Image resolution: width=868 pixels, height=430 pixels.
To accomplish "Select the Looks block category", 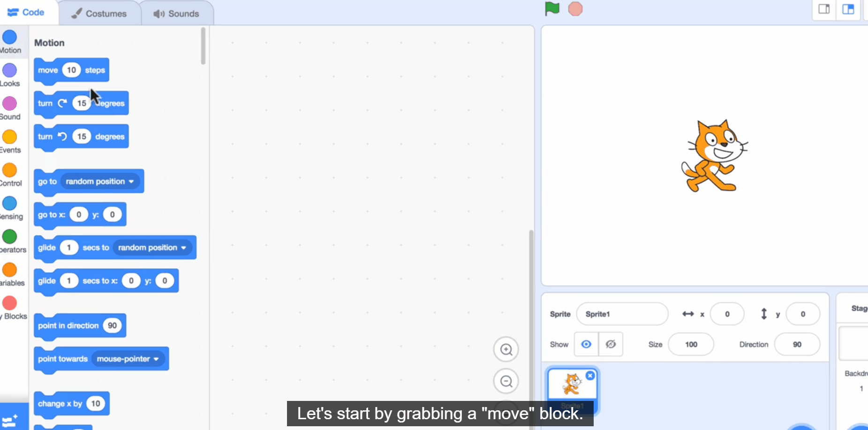I will click(9, 75).
